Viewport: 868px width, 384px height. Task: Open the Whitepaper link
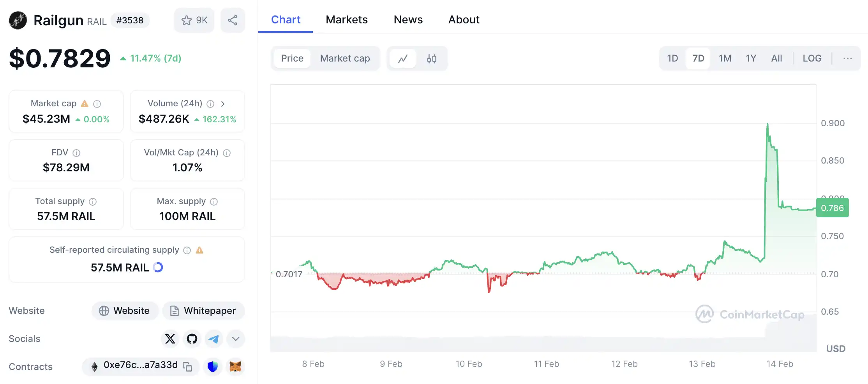click(x=203, y=311)
